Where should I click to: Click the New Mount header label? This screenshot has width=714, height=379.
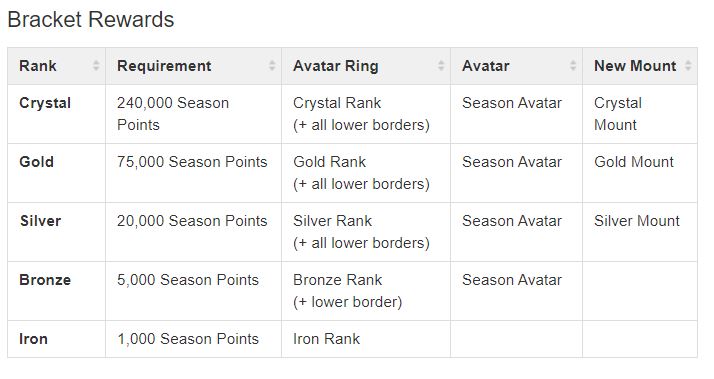(635, 66)
